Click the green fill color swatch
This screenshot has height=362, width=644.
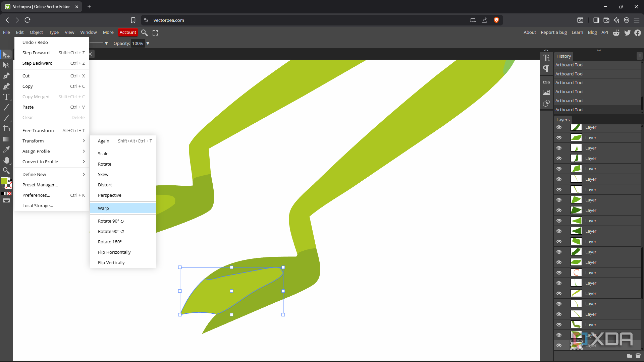click(x=4, y=181)
